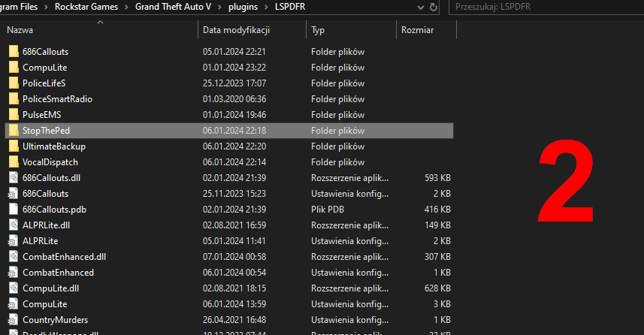Click the 416 KB size value

(437, 210)
